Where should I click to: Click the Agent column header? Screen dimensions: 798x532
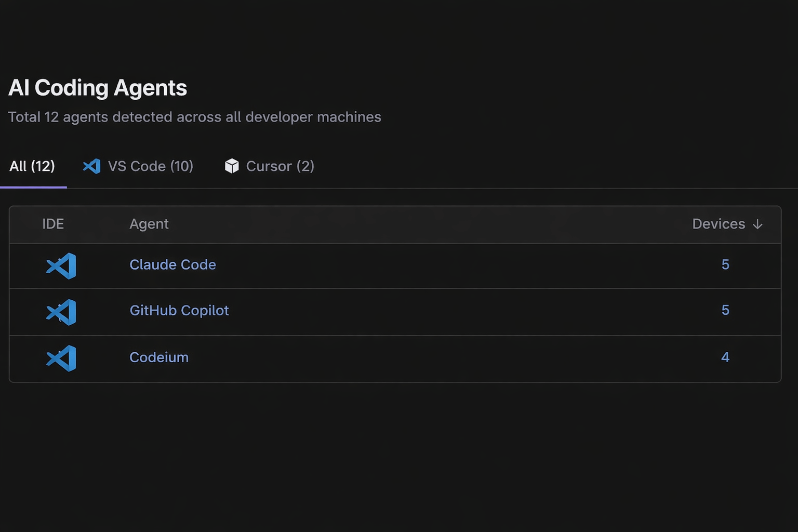[149, 224]
